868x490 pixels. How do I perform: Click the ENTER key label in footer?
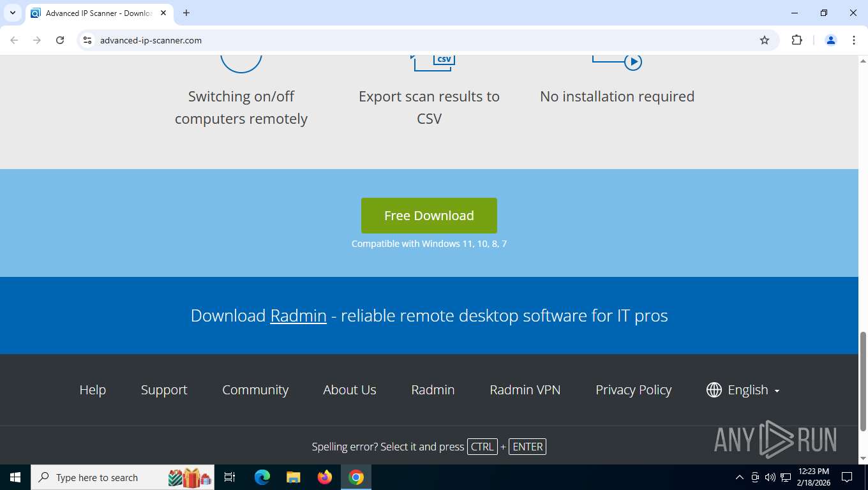(527, 447)
